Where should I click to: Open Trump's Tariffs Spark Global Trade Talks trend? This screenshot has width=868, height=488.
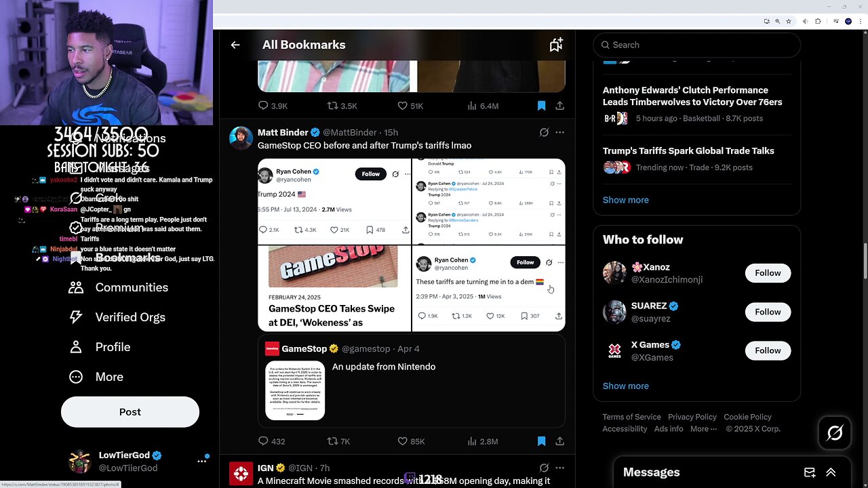tap(688, 150)
